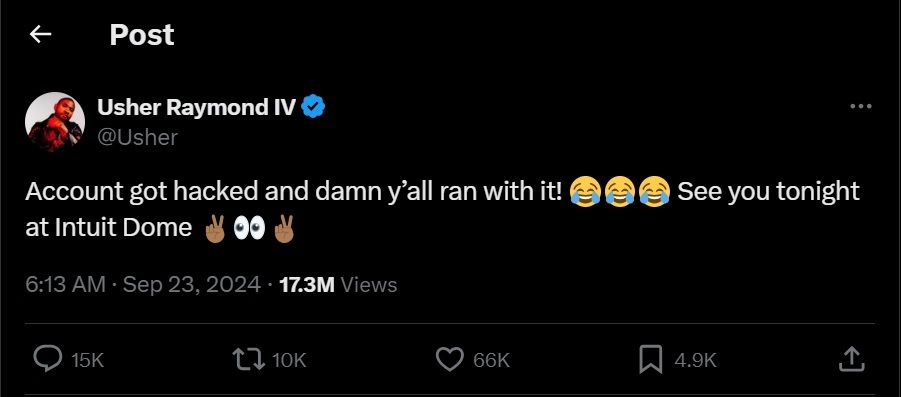This screenshot has width=901, height=397.
Task: Open the three-dot more options menu
Action: (860, 106)
